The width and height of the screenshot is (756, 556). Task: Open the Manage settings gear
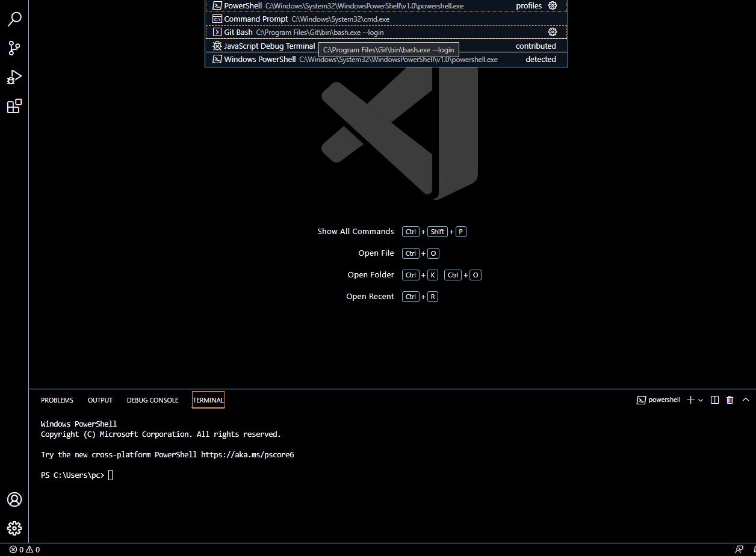[x=14, y=528]
